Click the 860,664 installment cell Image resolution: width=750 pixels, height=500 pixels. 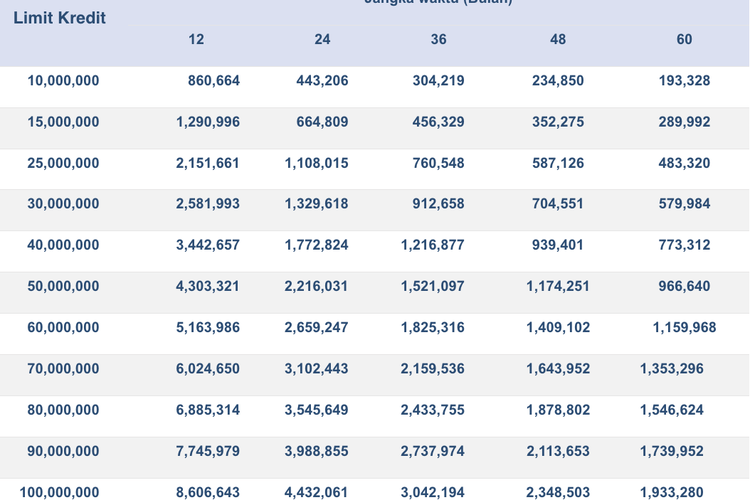click(x=214, y=81)
